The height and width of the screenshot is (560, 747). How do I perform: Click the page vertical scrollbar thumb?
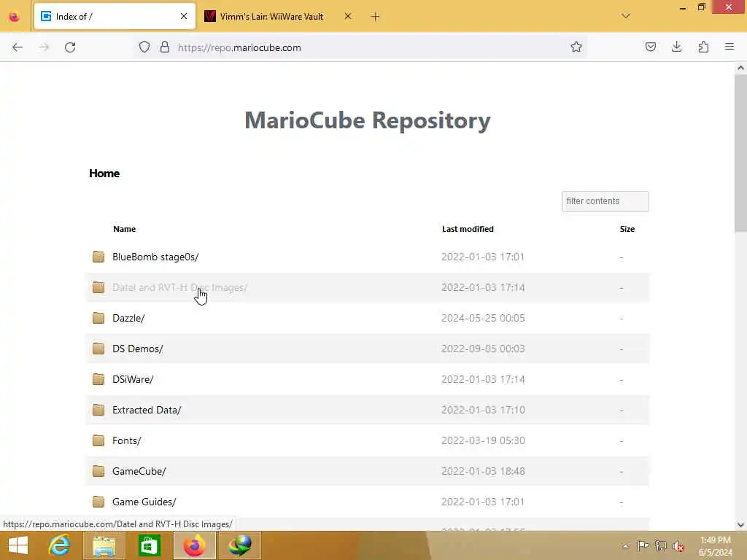(740, 152)
